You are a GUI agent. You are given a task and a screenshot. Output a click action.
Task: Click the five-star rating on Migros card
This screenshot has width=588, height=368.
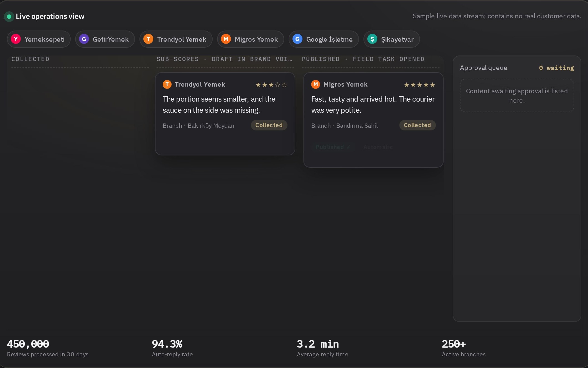pyautogui.click(x=419, y=85)
